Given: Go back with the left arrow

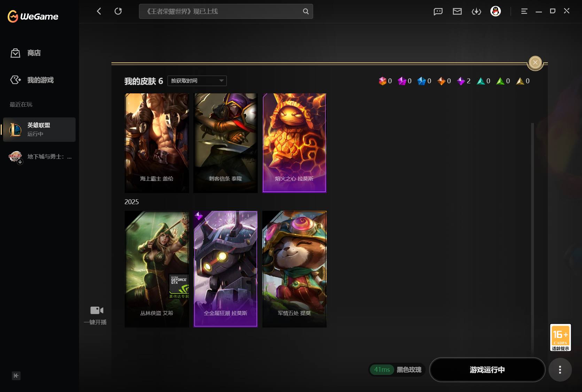Looking at the screenshot, I should click(x=99, y=11).
